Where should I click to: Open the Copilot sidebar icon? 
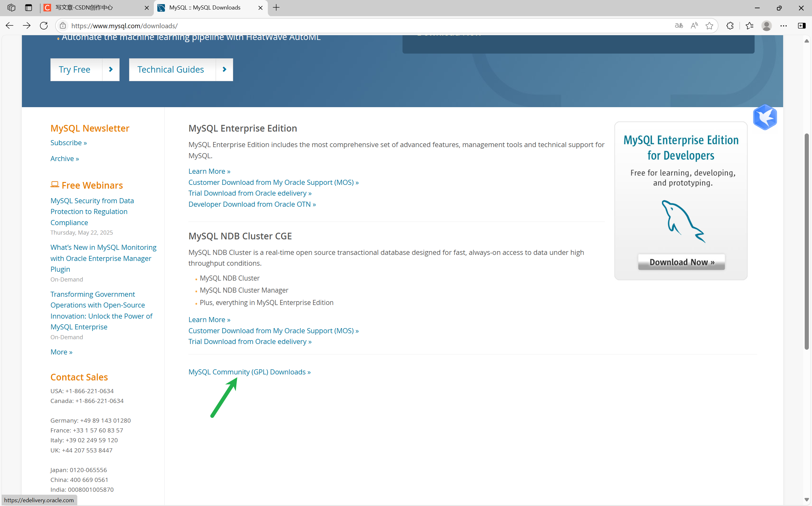pyautogui.click(x=802, y=25)
